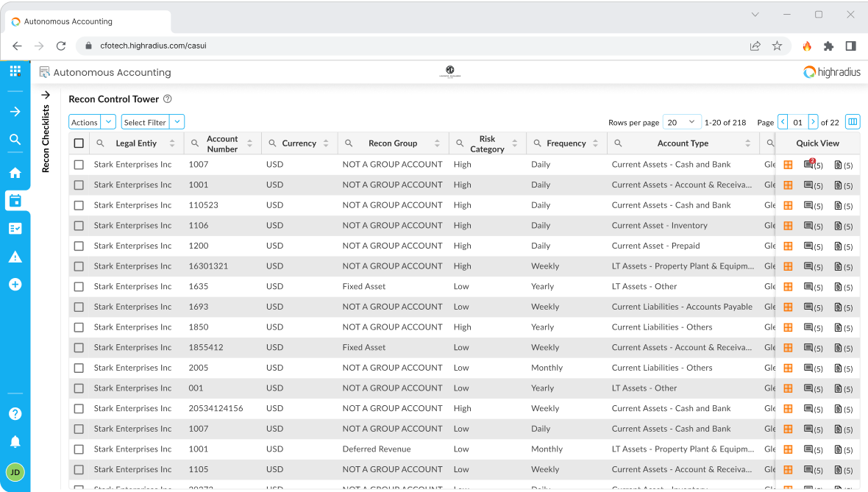Check the row for account 16301321
The height and width of the screenshot is (492, 868).
[x=79, y=266]
